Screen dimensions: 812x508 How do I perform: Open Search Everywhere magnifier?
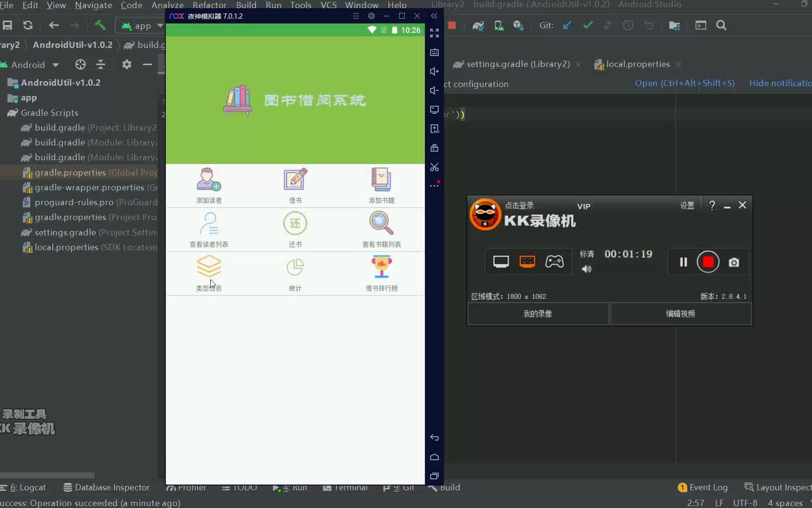tap(722, 25)
